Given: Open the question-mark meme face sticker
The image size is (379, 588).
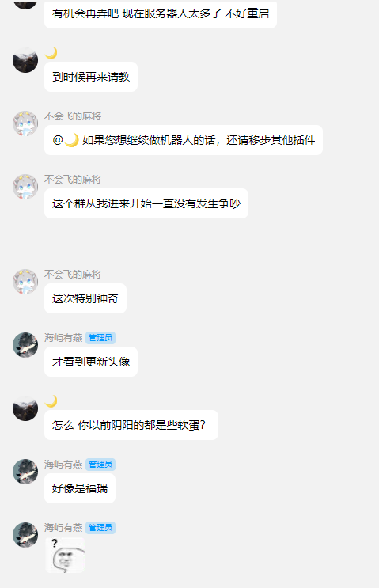Looking at the screenshot, I should click(65, 556).
